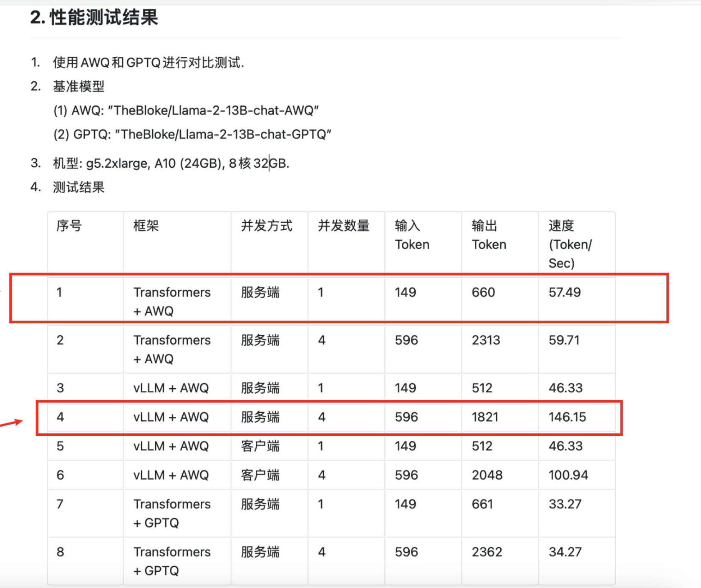Click output token value 2313
Image resolution: width=701 pixels, height=588 pixels.
coord(486,340)
